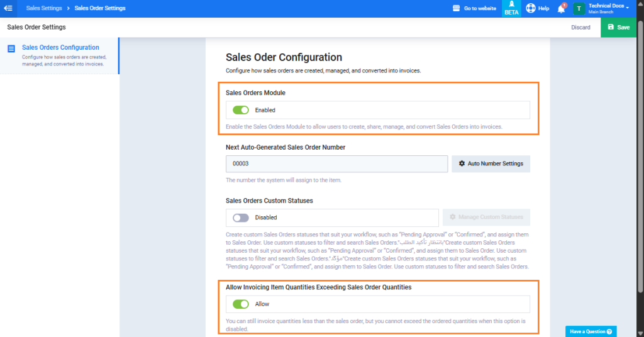Viewport: 644px width, 337px height.
Task: Turn off Allow Invoicing Exceeding Quantities toggle
Action: click(241, 304)
